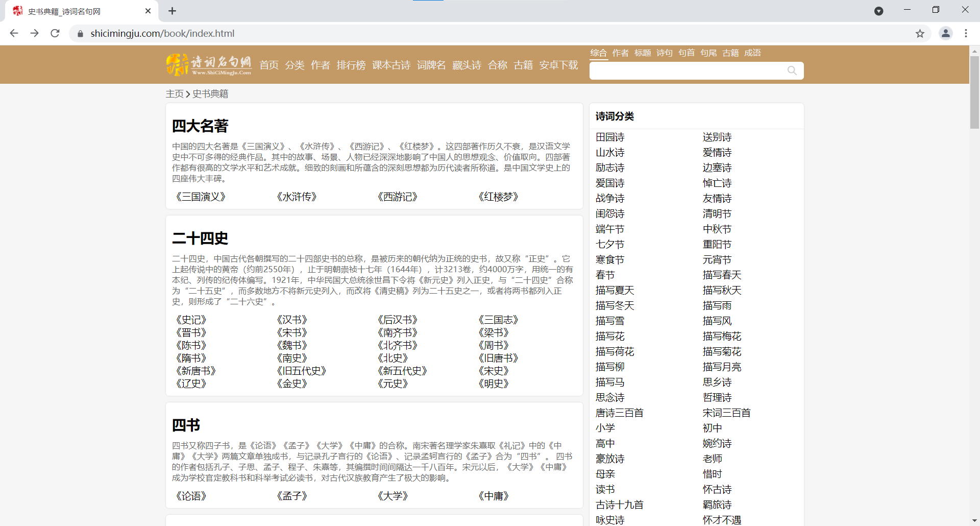Open 词牌名 in the navigation bar

coord(431,65)
